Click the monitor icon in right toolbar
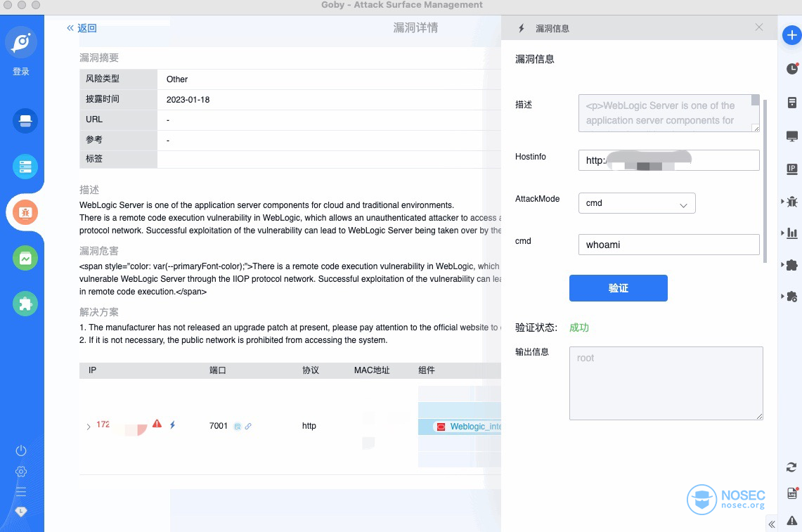802x532 pixels. point(791,136)
